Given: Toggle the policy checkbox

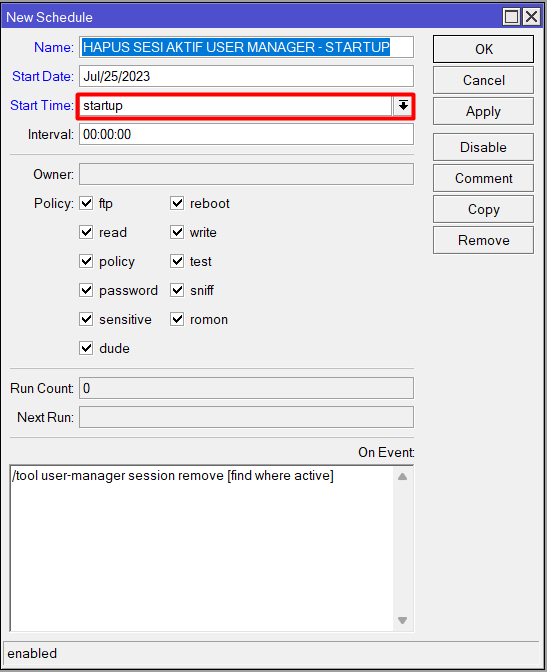Looking at the screenshot, I should [x=86, y=261].
